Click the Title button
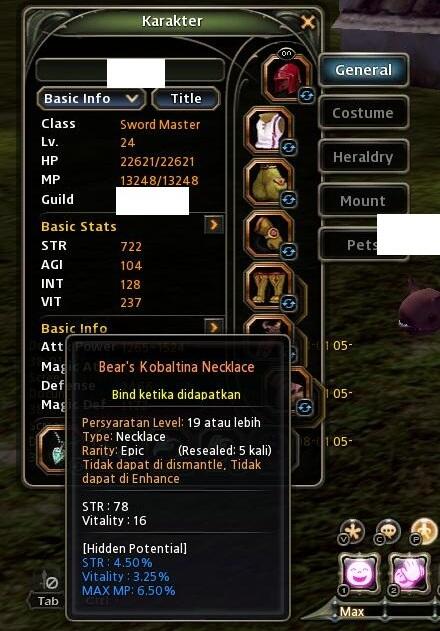The height and width of the screenshot is (631, 440). [186, 99]
